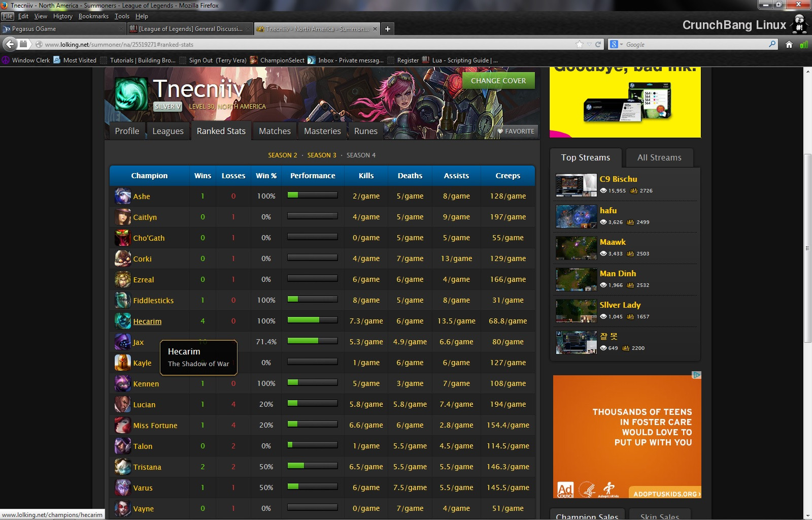Open the Tools menu
This screenshot has height=520, width=812.
click(122, 16)
